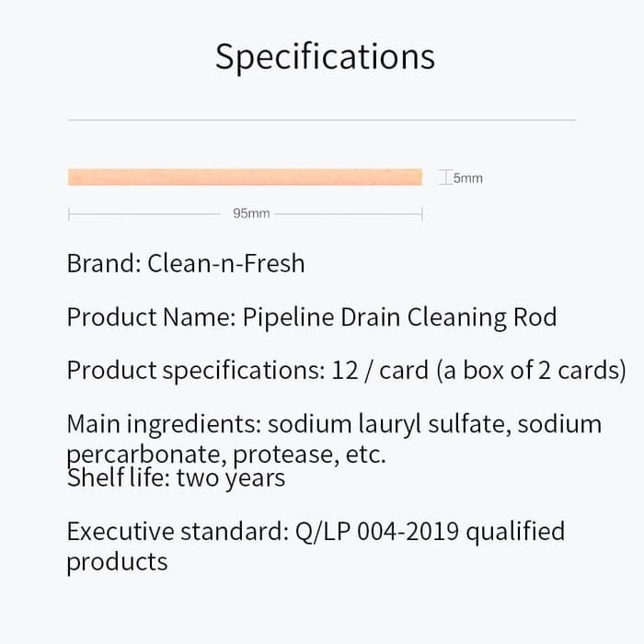Select the 5mm thickness label
Viewport: 644px width, 644px height.
[x=467, y=178]
